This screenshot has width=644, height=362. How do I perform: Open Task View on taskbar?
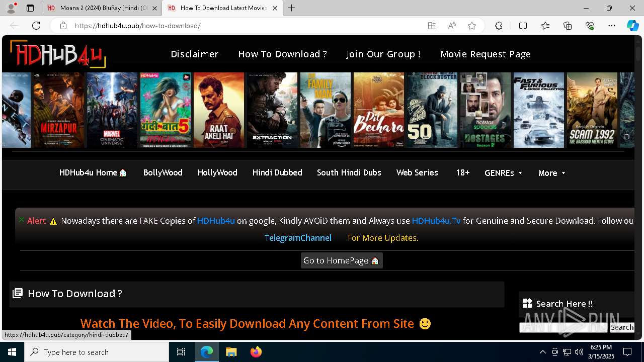click(x=181, y=352)
